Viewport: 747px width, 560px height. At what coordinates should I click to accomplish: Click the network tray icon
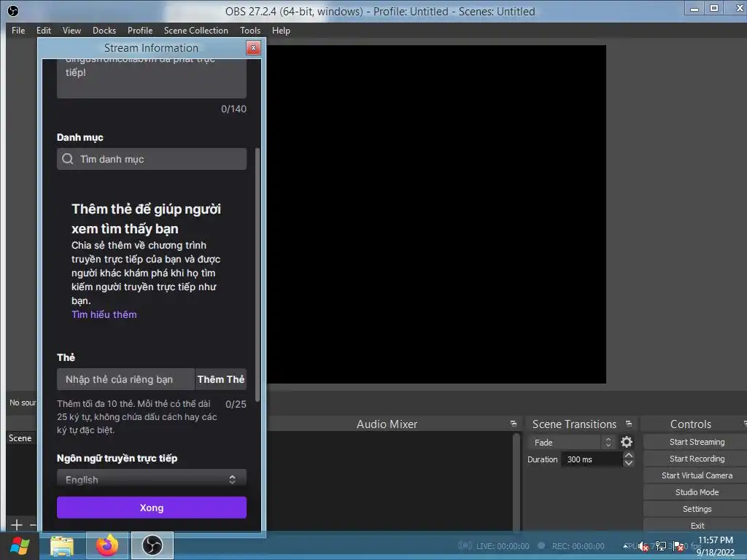(x=661, y=546)
